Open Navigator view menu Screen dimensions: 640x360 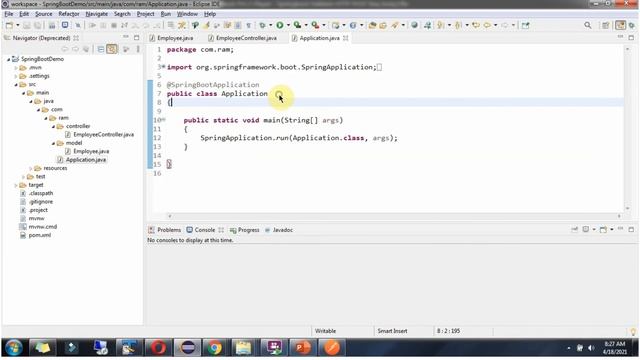(138, 49)
